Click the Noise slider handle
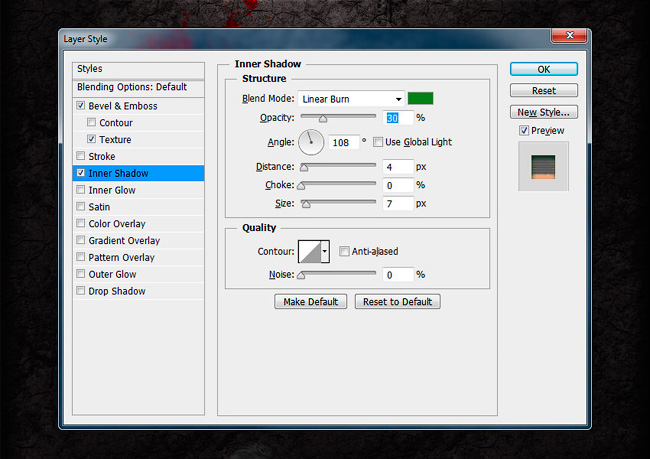Viewport: 650px width, 459px height. pyautogui.click(x=301, y=275)
